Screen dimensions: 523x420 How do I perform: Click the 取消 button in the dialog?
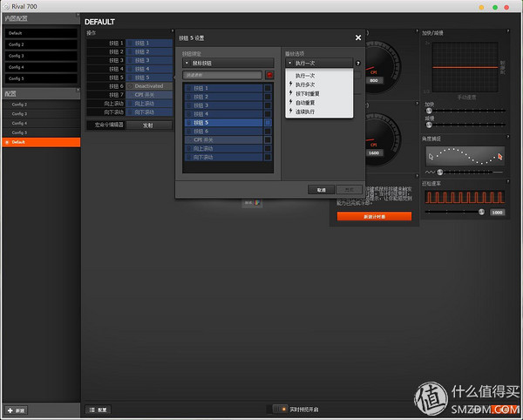[321, 189]
